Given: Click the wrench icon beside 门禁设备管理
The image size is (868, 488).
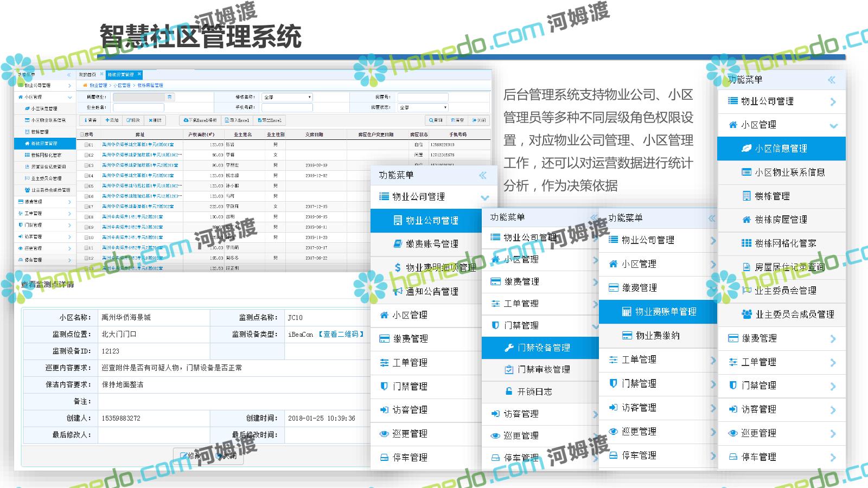Looking at the screenshot, I should coord(509,348).
